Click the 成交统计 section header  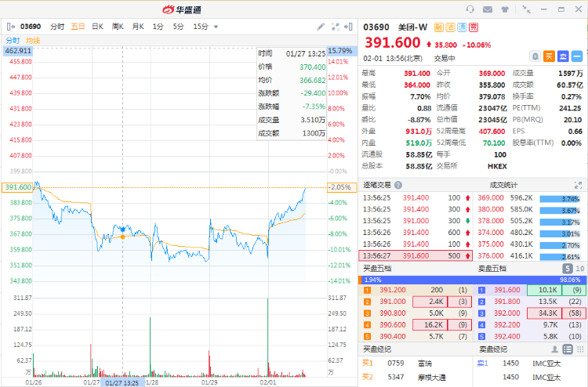pos(503,185)
